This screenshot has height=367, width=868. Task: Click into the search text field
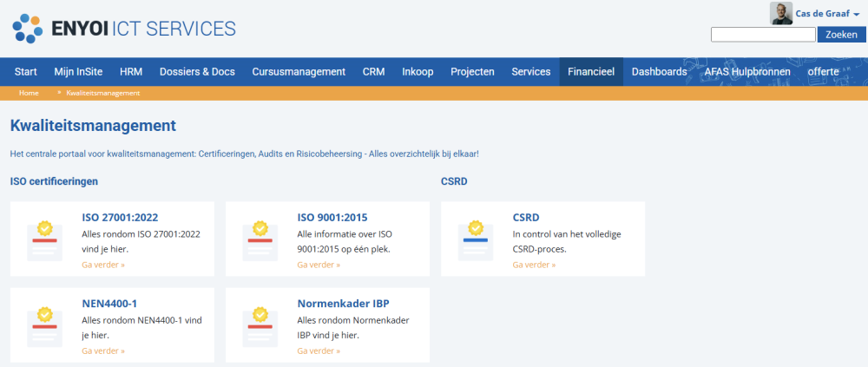(x=763, y=35)
